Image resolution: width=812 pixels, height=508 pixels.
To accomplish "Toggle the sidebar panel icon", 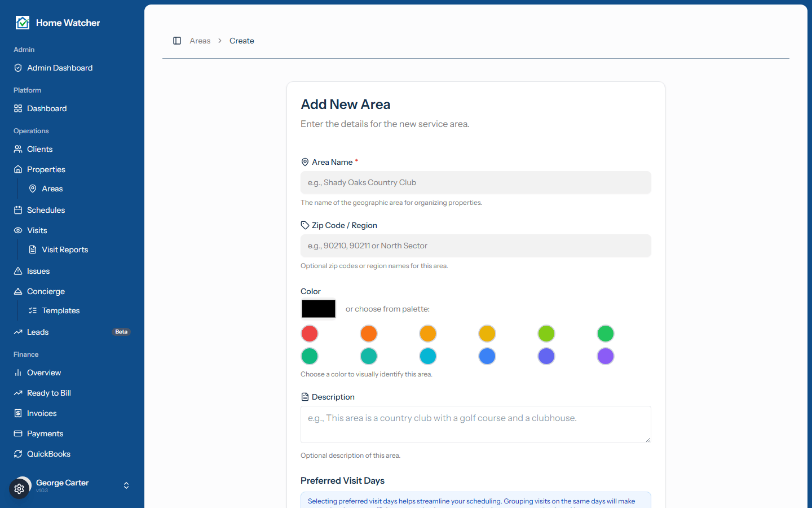I will pyautogui.click(x=177, y=41).
